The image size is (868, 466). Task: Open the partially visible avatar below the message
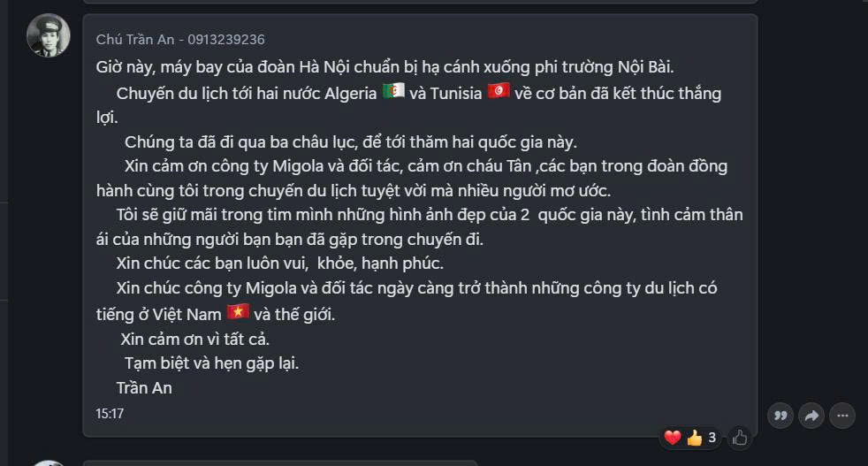[49, 462]
